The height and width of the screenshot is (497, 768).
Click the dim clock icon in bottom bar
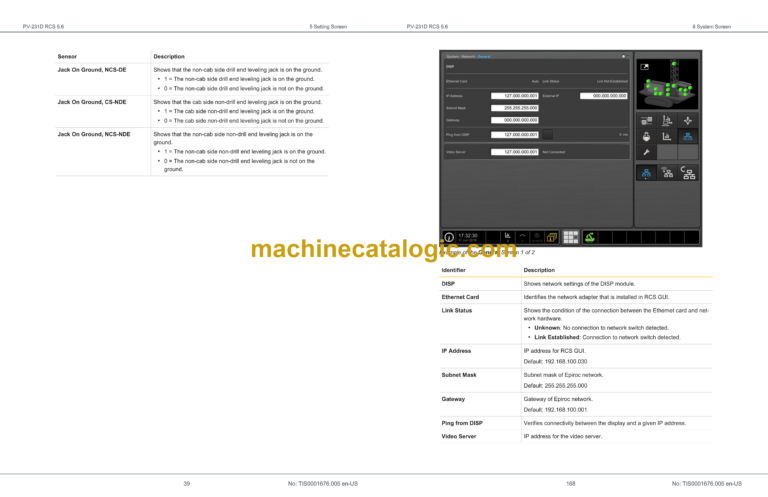click(537, 237)
